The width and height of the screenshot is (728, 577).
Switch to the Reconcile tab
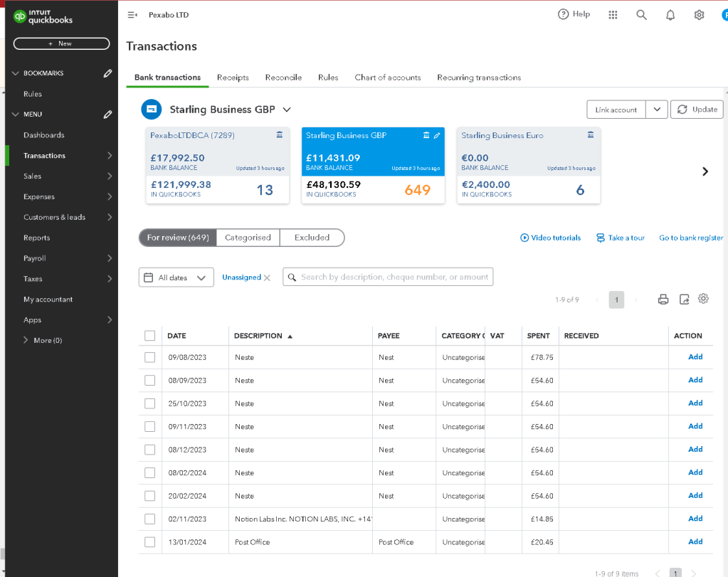(x=283, y=78)
